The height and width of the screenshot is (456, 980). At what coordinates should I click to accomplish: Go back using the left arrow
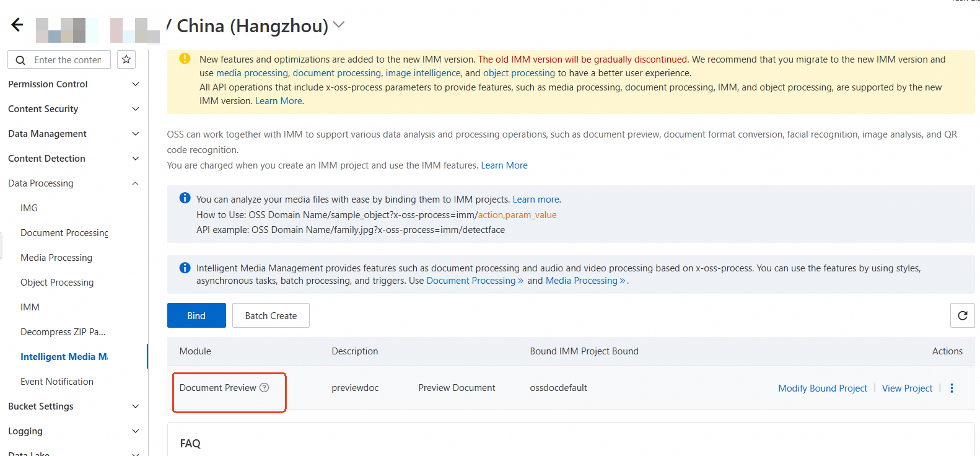[17, 25]
